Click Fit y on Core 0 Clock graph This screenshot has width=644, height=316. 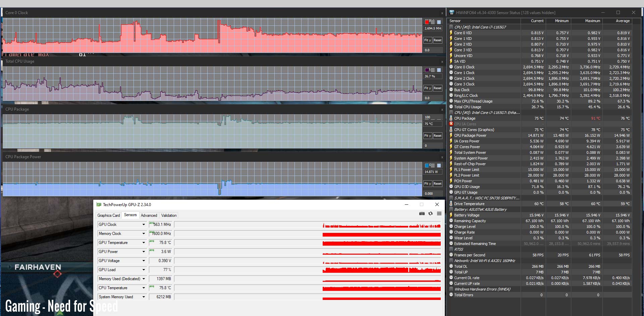pos(428,40)
